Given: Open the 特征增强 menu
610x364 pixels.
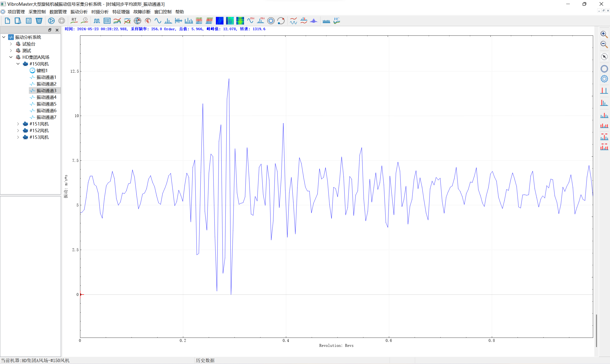Looking at the screenshot, I should [121, 12].
